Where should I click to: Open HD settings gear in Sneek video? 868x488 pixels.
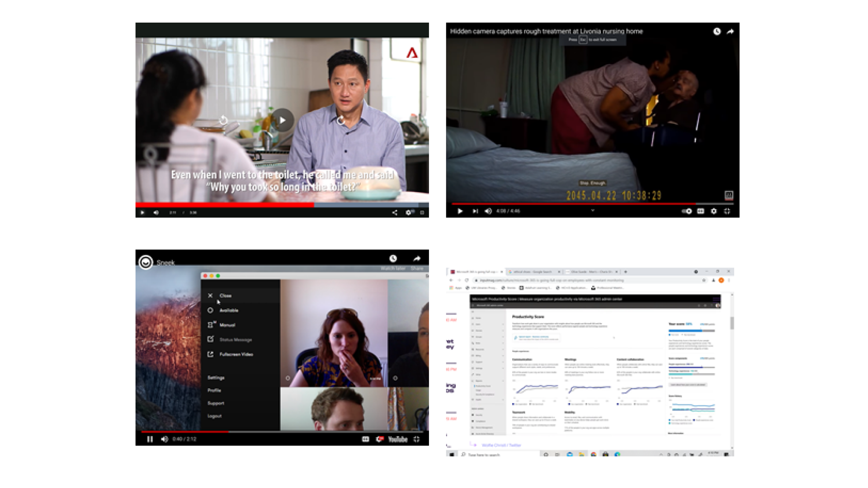pos(380,439)
